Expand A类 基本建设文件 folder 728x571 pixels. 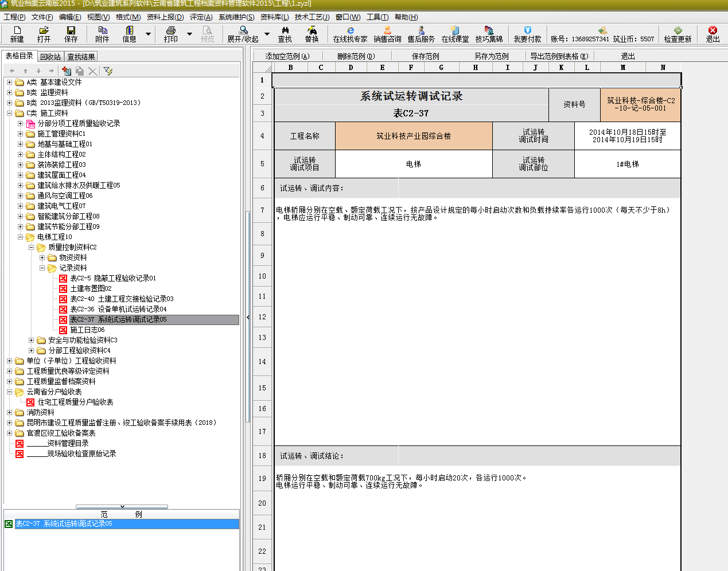click(x=9, y=82)
